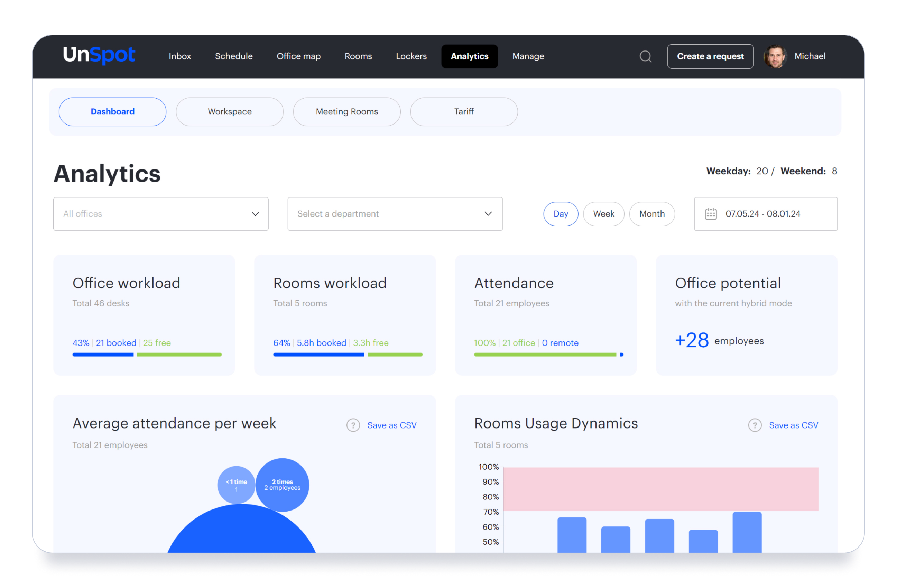Click the '2 times' attendance bubble
This screenshot has height=588, width=897.
click(282, 484)
